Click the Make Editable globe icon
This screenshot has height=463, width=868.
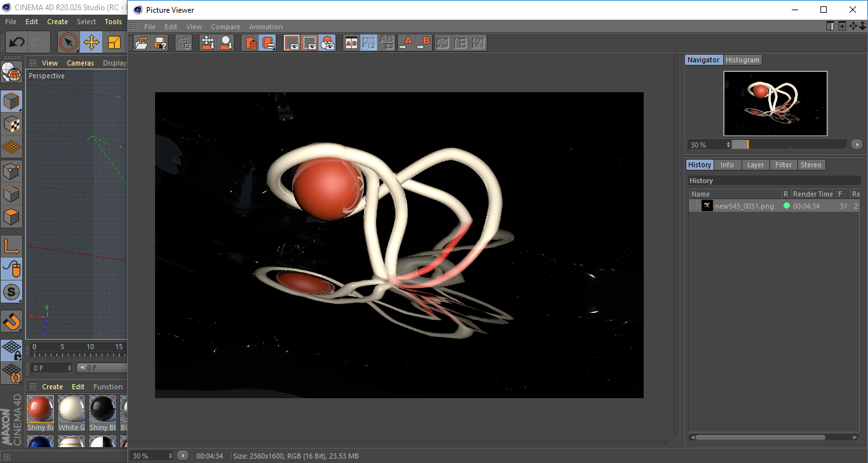(11, 73)
